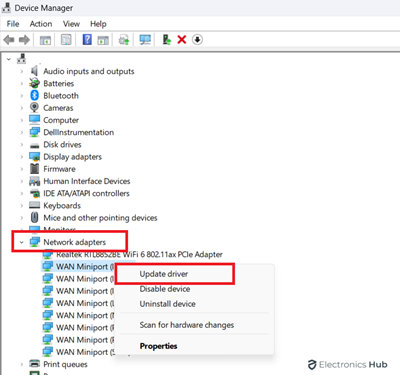Select the Network adapters label

75,242
